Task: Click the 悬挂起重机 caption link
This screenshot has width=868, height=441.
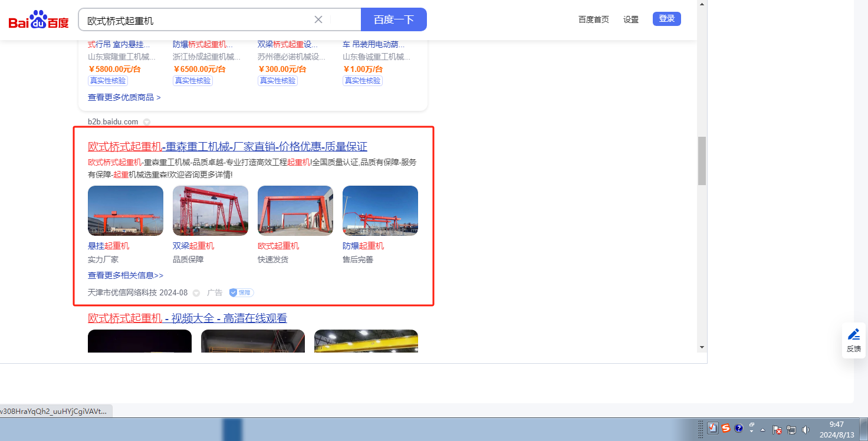Action: [108, 246]
